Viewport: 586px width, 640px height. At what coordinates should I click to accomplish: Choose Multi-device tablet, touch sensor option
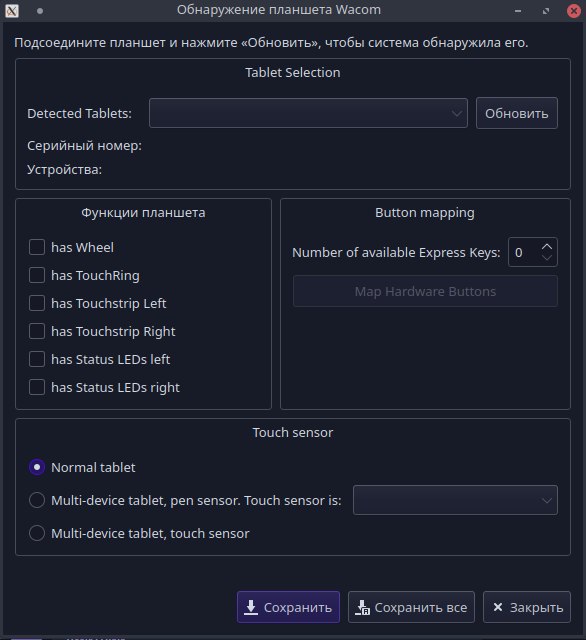click(37, 533)
